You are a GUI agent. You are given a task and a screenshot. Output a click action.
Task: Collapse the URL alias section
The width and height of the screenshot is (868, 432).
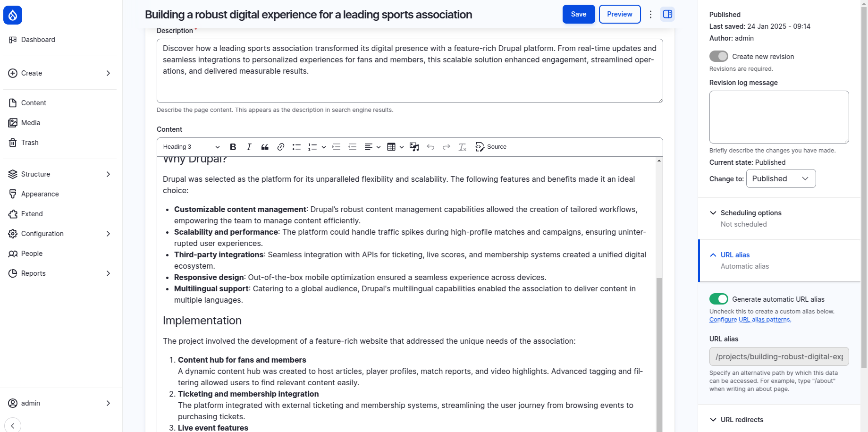(779, 260)
